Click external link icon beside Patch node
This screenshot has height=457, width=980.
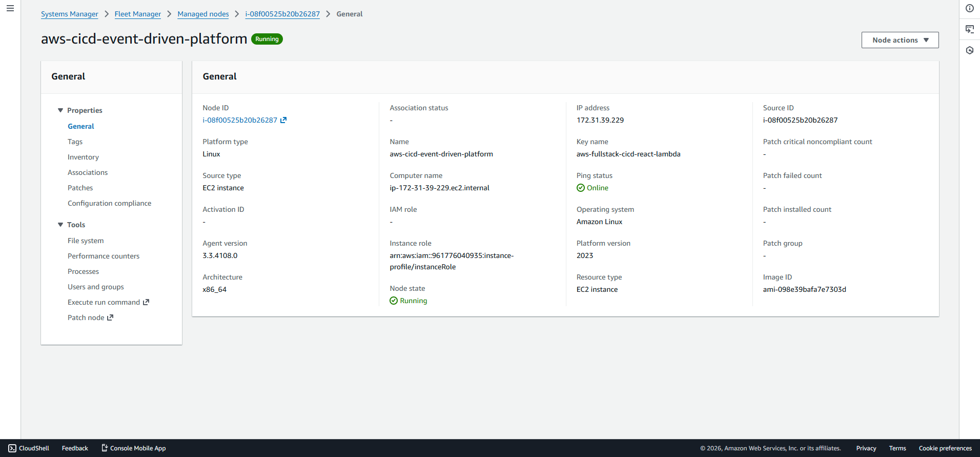(x=110, y=317)
